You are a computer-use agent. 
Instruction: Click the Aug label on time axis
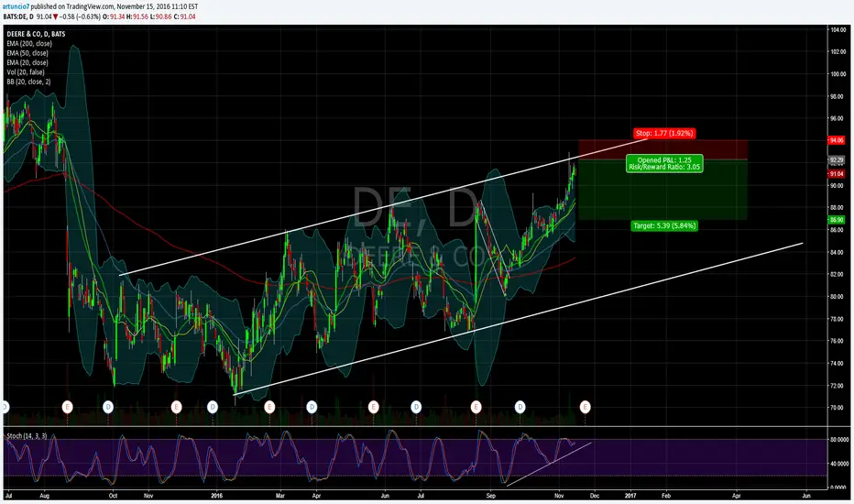tap(45, 496)
